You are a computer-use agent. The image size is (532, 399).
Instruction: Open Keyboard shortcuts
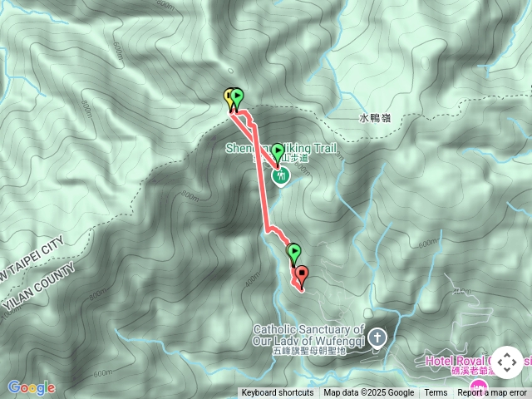click(278, 393)
